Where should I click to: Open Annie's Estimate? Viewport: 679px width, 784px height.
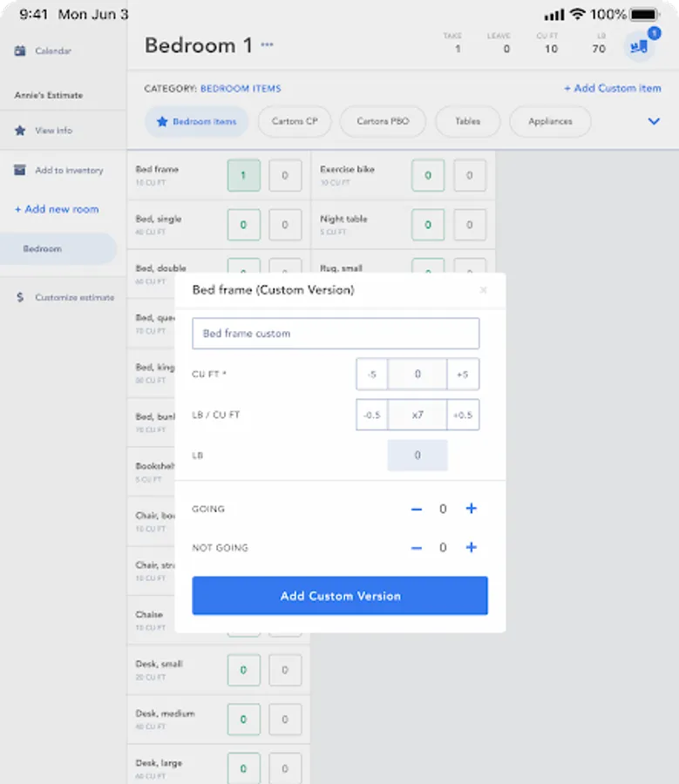49,95
